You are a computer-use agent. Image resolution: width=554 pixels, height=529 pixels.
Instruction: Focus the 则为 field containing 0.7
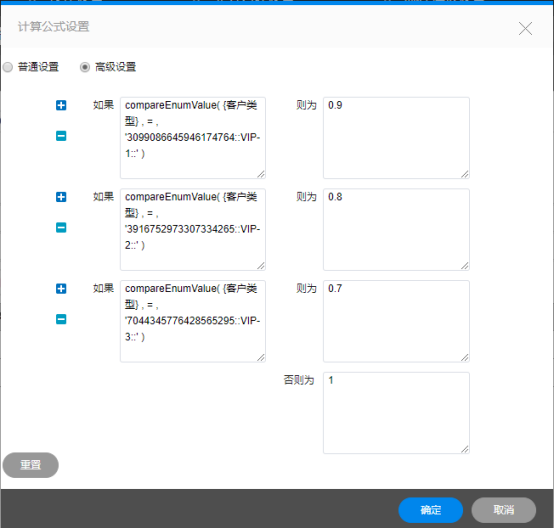396,321
